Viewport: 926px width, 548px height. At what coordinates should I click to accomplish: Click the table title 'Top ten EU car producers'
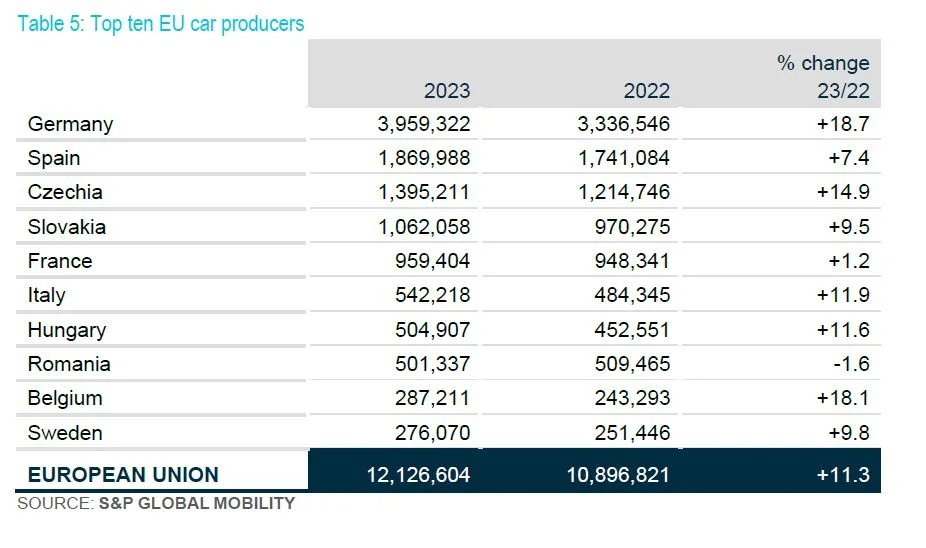coord(161,23)
